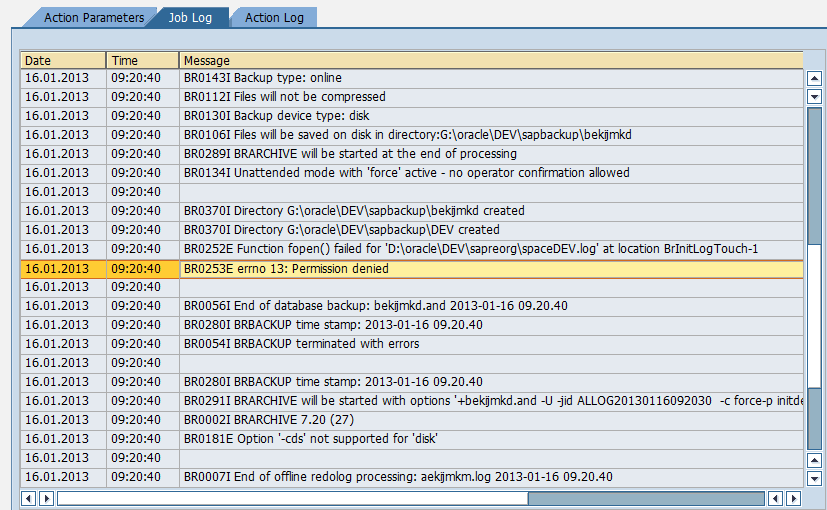Click time cell of 'BRBACKUP terminated with errors' row
This screenshot has height=510, width=827.
(143, 344)
